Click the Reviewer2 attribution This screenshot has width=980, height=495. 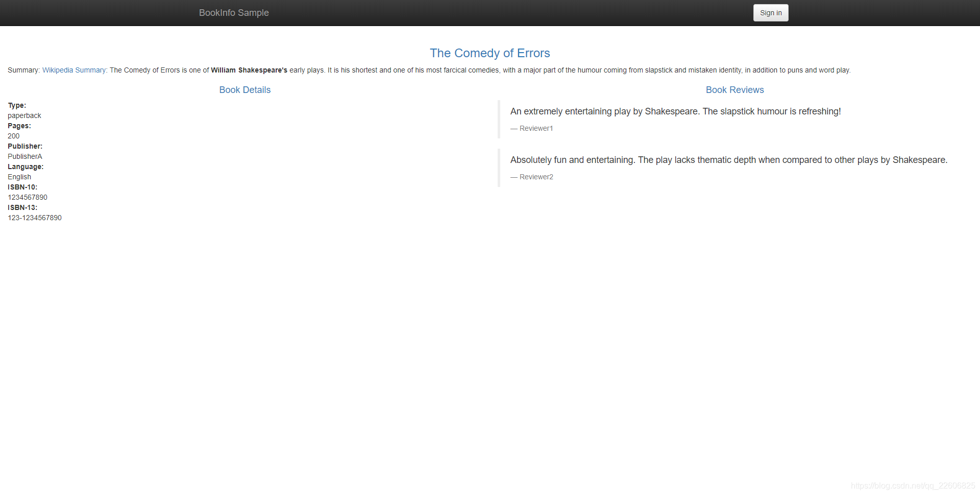532,177
